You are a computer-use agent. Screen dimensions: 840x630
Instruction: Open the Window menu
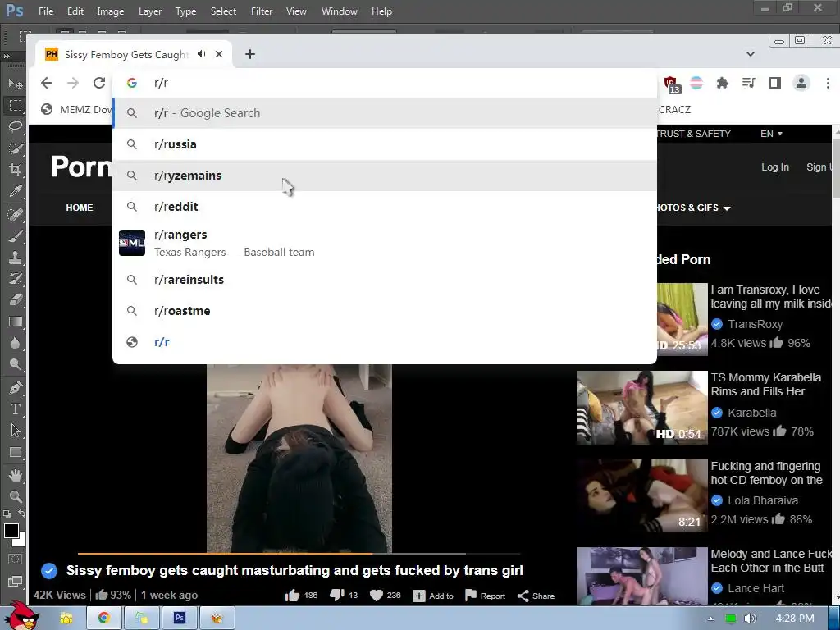(339, 11)
